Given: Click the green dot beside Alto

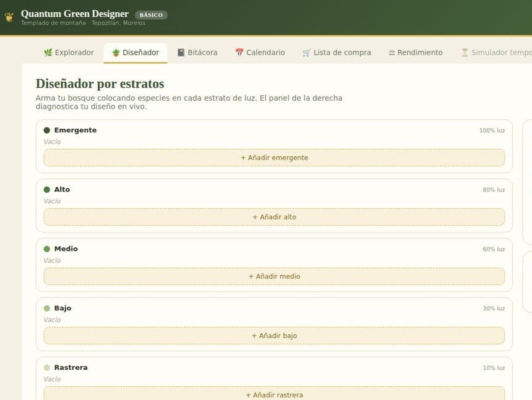Looking at the screenshot, I should pos(47,190).
